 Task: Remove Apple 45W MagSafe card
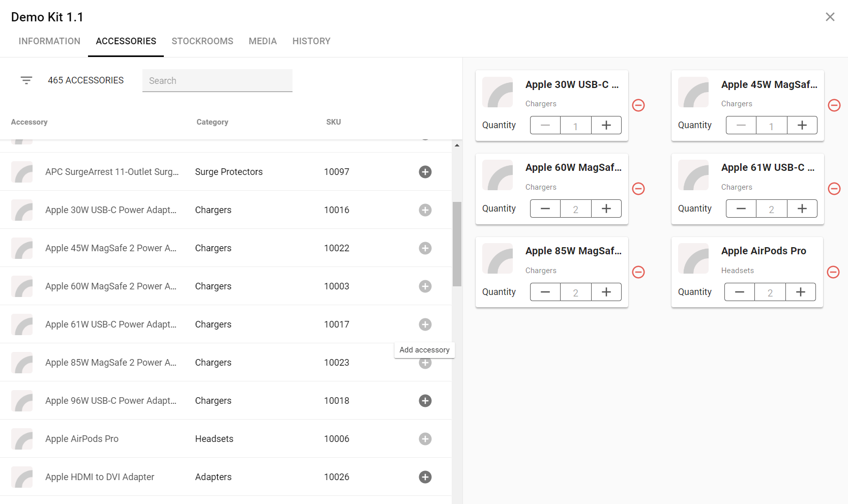[834, 105]
